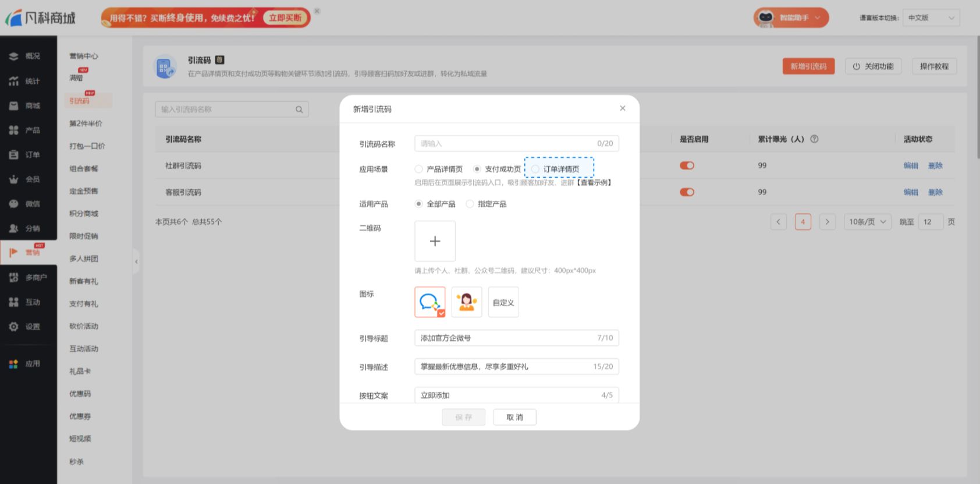This screenshot has width=980, height=484.
Task: Click the help icon beside 累计曝光
Action: point(814,139)
